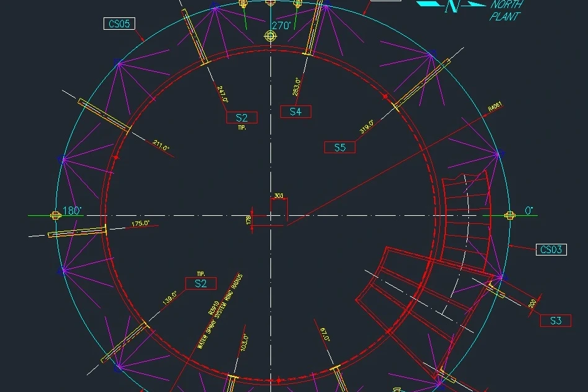Select the 270° angle text
This screenshot has height=392, width=588.
[281, 26]
